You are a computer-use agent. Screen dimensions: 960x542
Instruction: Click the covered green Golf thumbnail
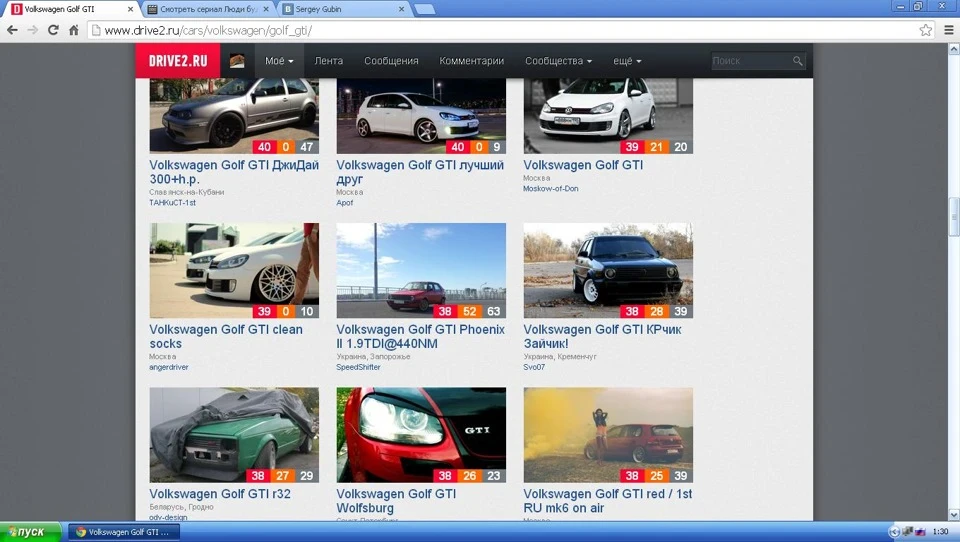pyautogui.click(x=234, y=435)
